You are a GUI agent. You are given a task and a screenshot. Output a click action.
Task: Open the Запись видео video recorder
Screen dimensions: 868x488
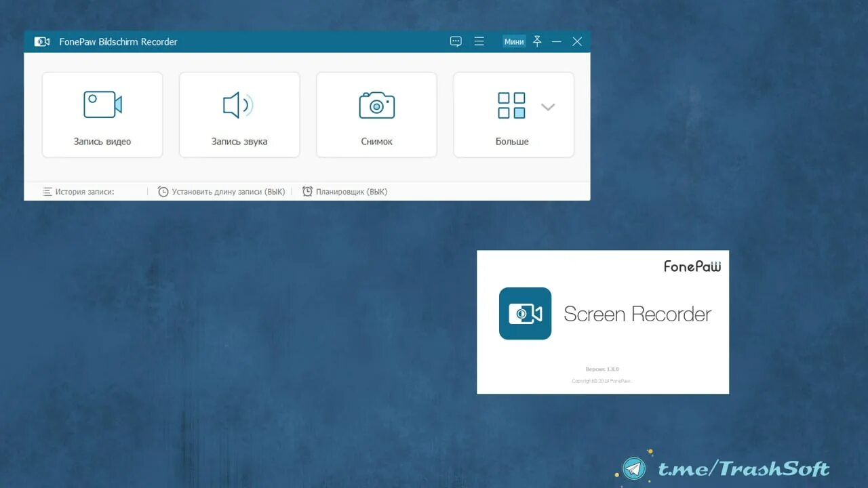pos(102,115)
